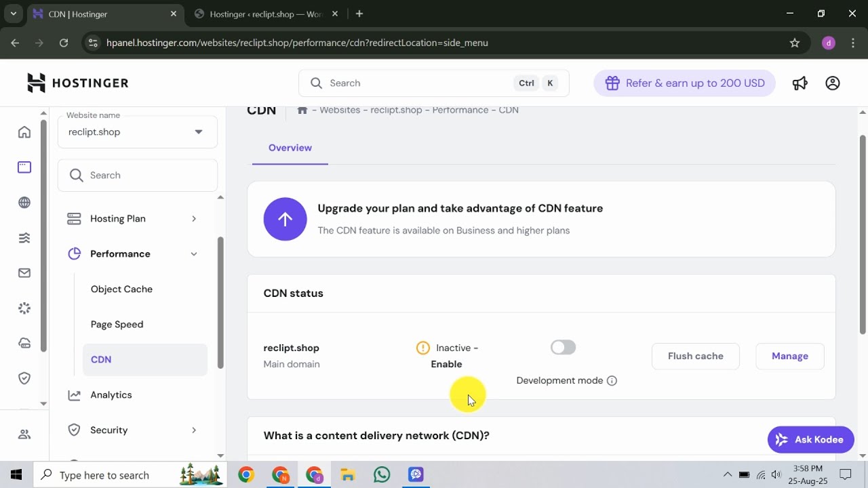
Task: Open the user profile icon
Action: [x=833, y=83]
